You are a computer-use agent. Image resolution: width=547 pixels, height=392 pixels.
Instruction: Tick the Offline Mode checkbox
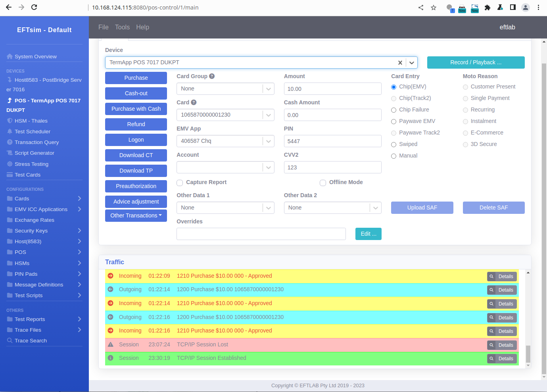tap(323, 183)
